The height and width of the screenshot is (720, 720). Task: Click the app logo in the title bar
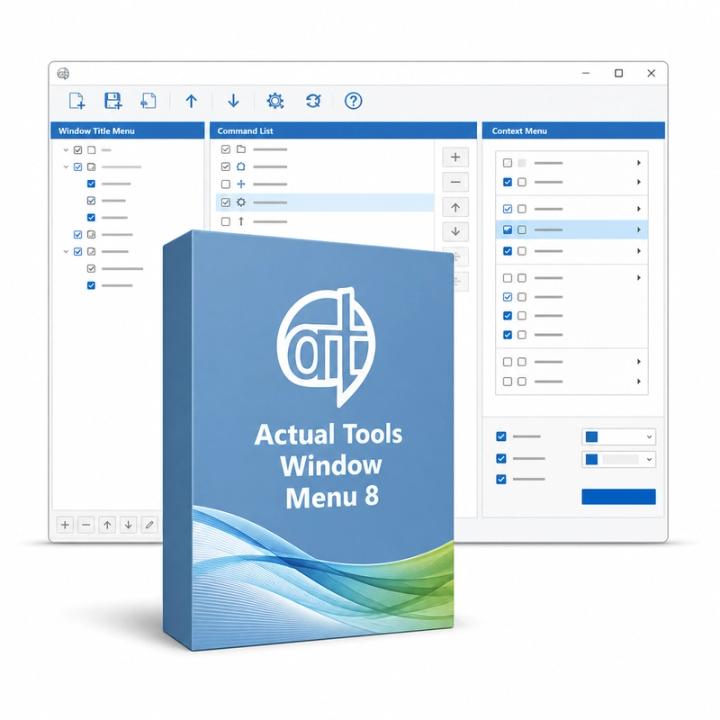(63, 73)
